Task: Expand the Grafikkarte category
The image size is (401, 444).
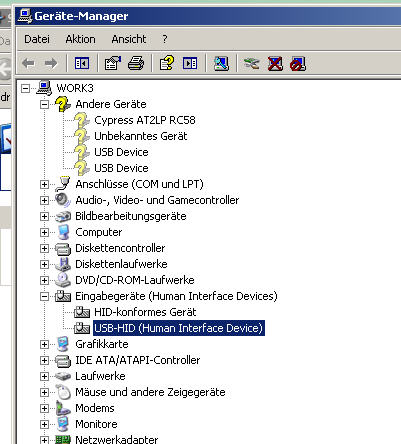Action: coord(44,344)
